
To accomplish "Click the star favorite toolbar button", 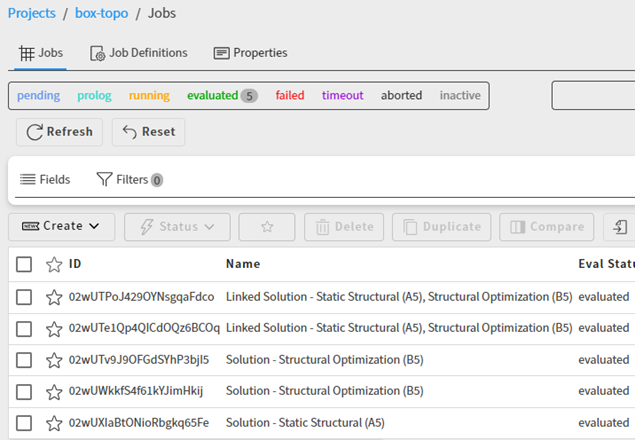I will pos(267,227).
